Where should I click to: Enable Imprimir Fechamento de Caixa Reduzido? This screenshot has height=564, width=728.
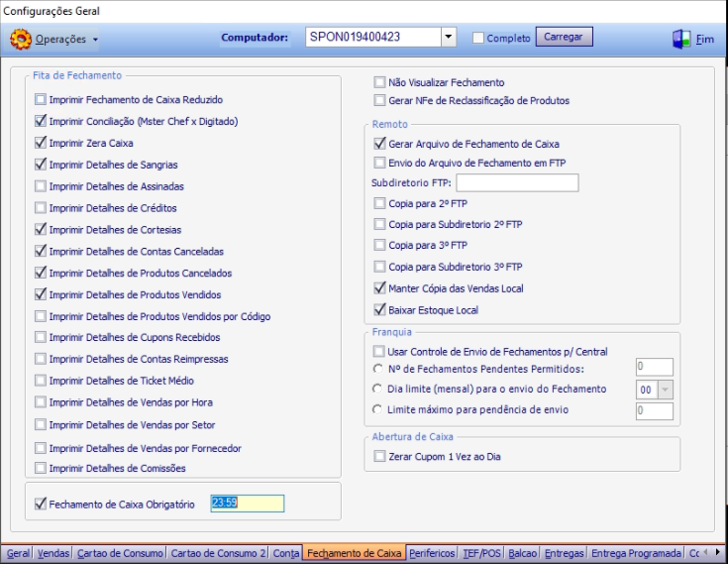[41, 99]
